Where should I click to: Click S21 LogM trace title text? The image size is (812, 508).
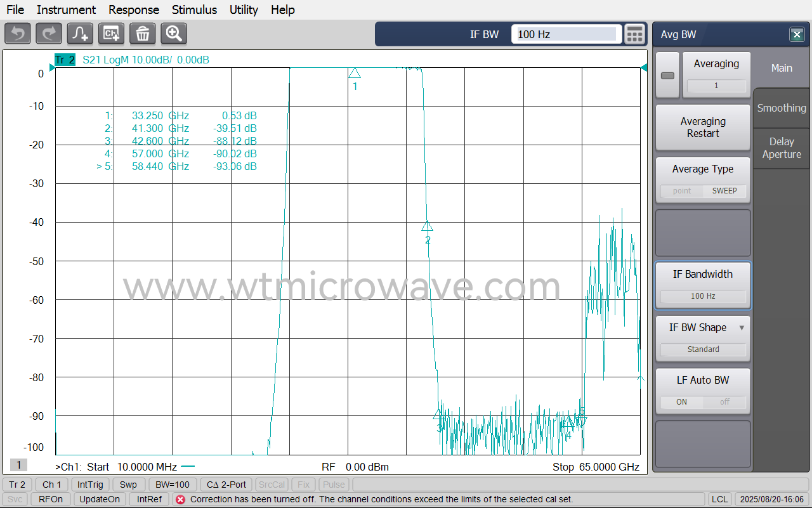click(x=146, y=60)
